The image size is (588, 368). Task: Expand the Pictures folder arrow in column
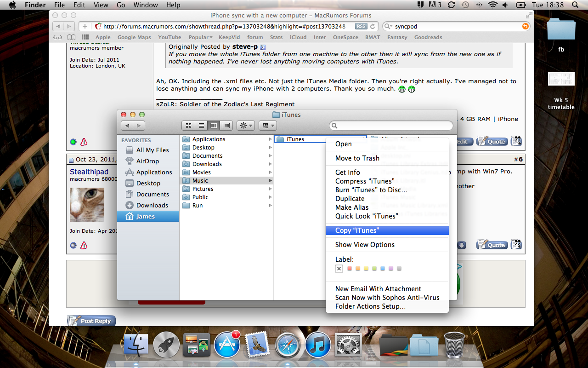[270, 189]
